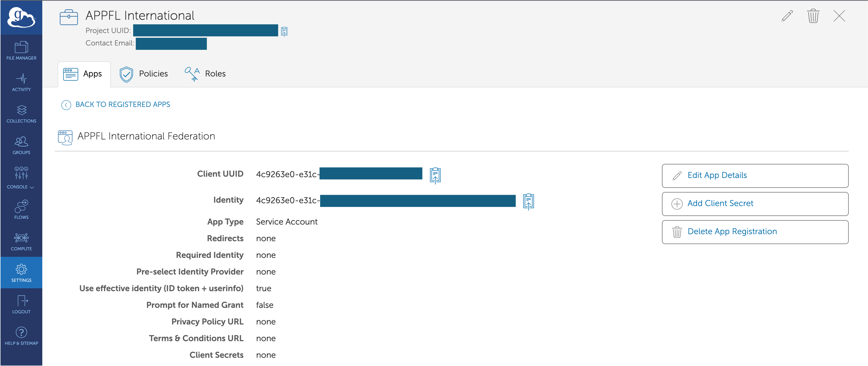The image size is (868, 366).
Task: Open the Groups sidebar icon
Action: pos(21,145)
